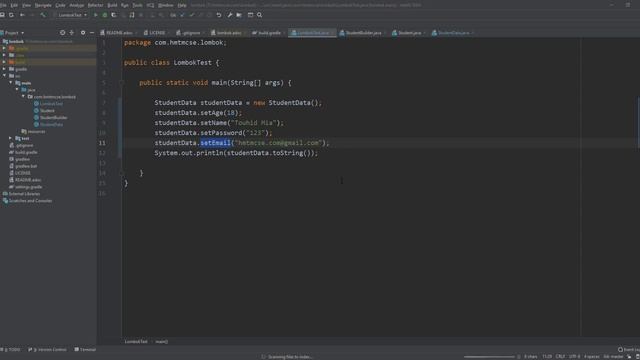Select Scratches and Consoles node
The image size is (640, 360).
[27, 201]
